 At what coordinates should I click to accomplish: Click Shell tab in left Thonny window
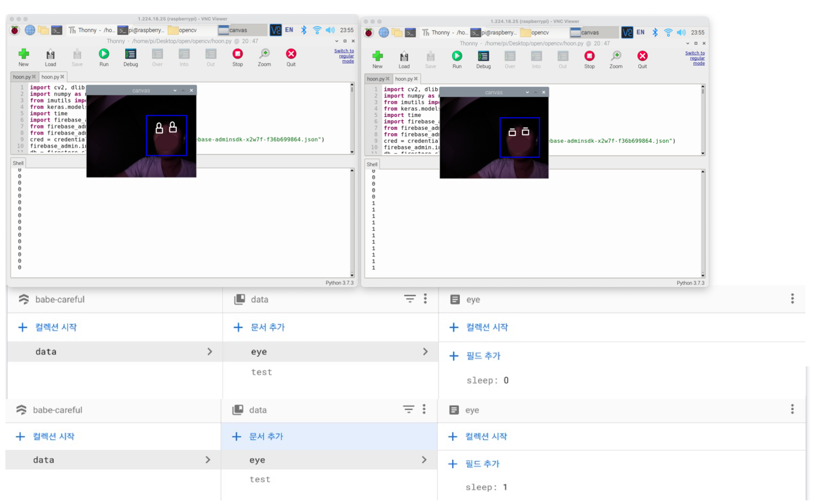click(x=18, y=163)
